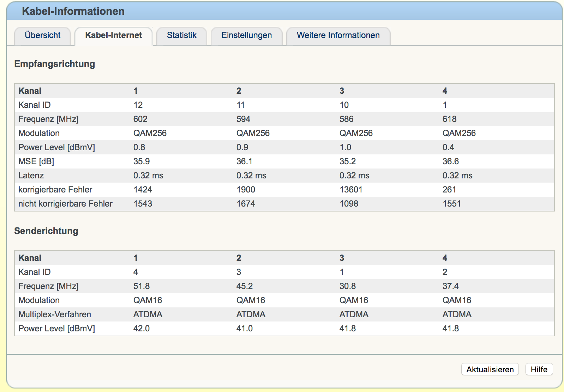Select the 13601 correctable errors value
This screenshot has height=392, width=564.
350,190
